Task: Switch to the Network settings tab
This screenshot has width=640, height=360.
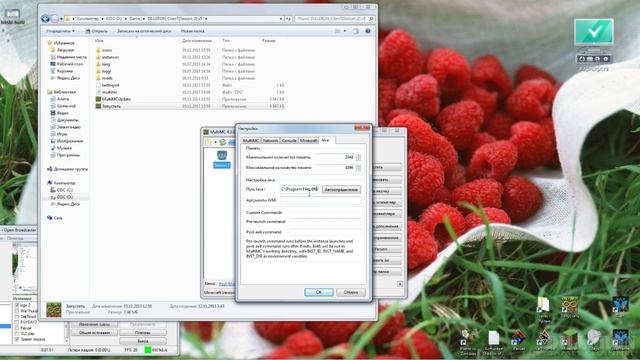Action: (270, 140)
